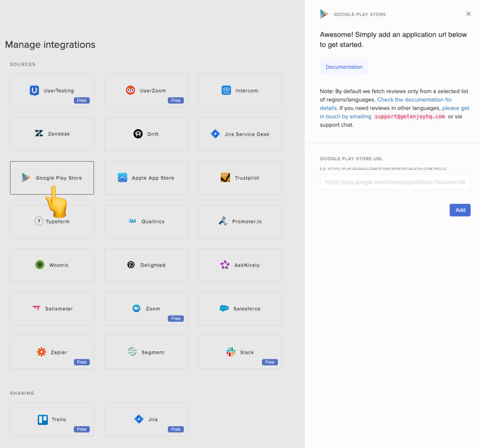Open the Documentation button

click(x=344, y=67)
